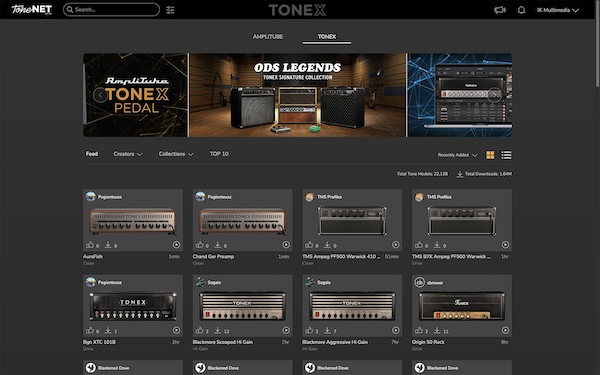Screen dimensions: 600x375
Task: Open the announcements megaphone icon
Action: pyautogui.click(x=500, y=10)
